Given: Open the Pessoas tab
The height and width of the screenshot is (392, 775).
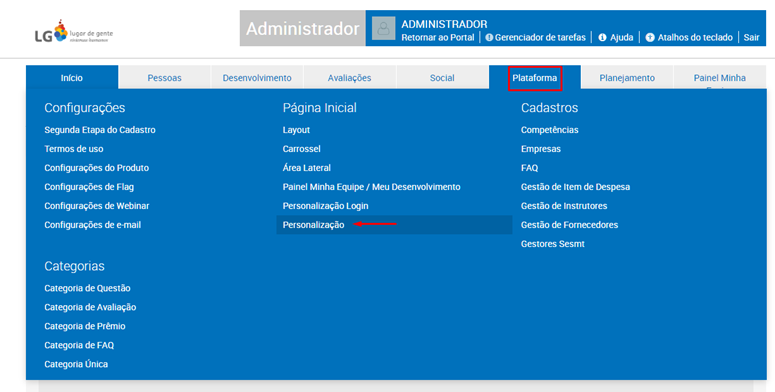Looking at the screenshot, I should point(165,78).
